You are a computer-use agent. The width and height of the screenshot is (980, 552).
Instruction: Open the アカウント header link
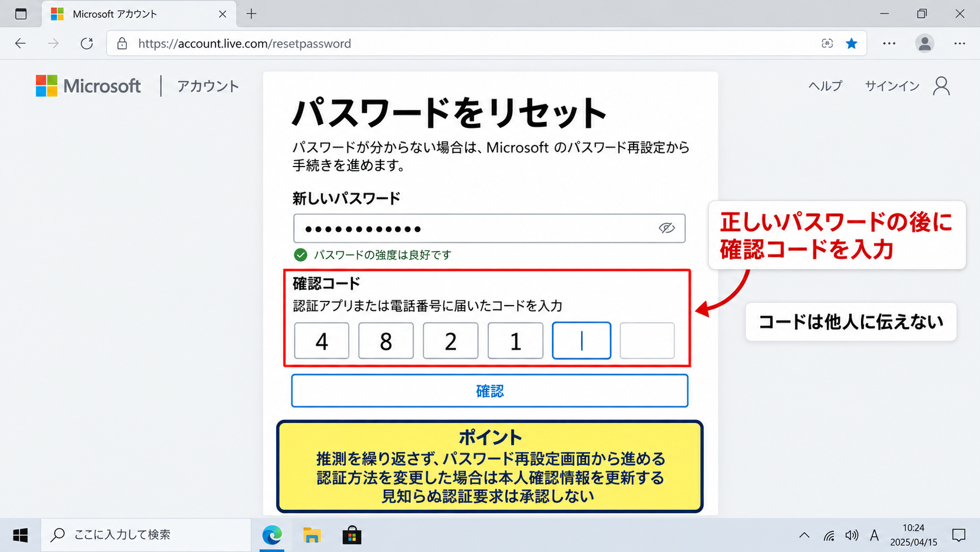pyautogui.click(x=208, y=86)
